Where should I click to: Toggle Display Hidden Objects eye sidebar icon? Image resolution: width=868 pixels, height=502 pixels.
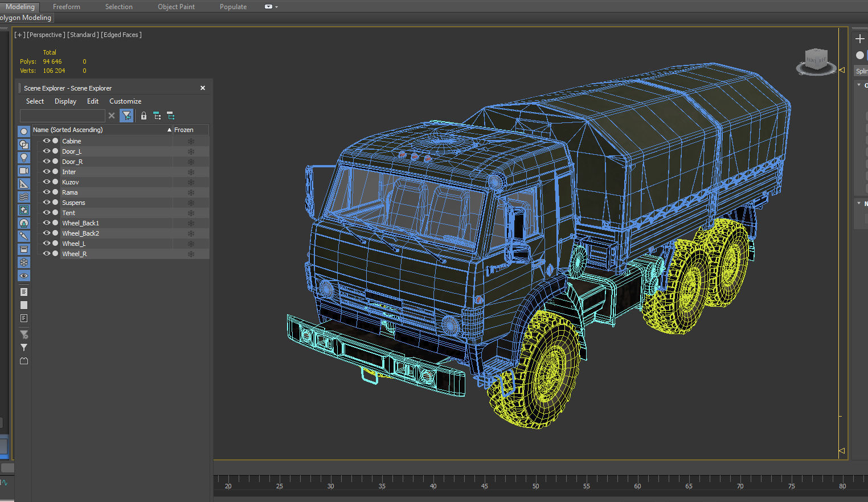[24, 275]
